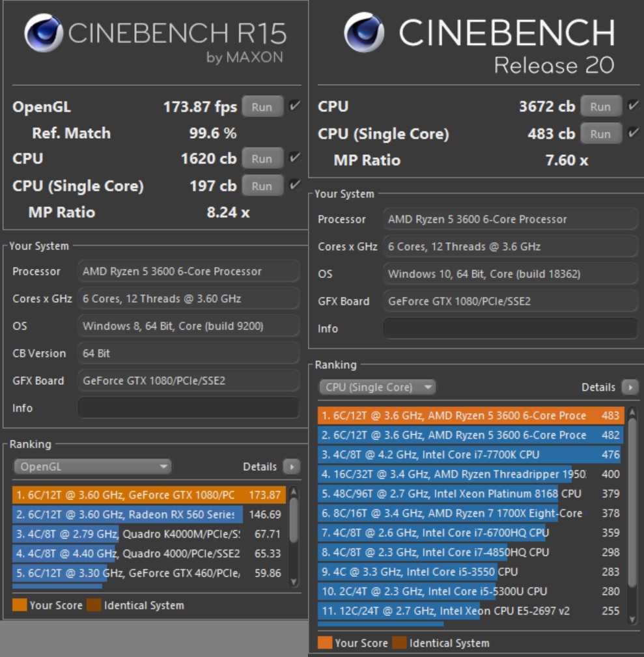This screenshot has width=644, height=657.
Task: Click Cores x GHz field in R15
Action: pos(189,298)
